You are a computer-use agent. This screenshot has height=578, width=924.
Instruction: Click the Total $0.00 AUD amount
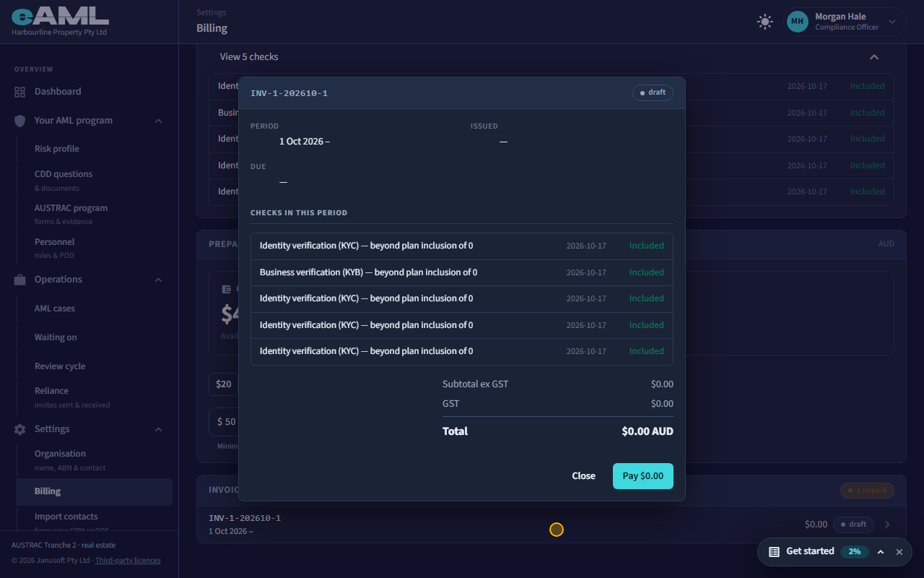pyautogui.click(x=648, y=431)
